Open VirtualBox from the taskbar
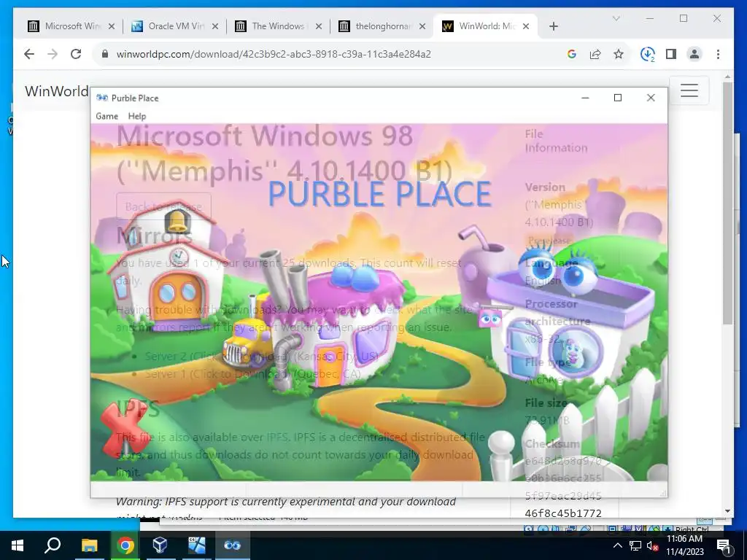Image resolution: width=747 pixels, height=560 pixels. [160, 545]
